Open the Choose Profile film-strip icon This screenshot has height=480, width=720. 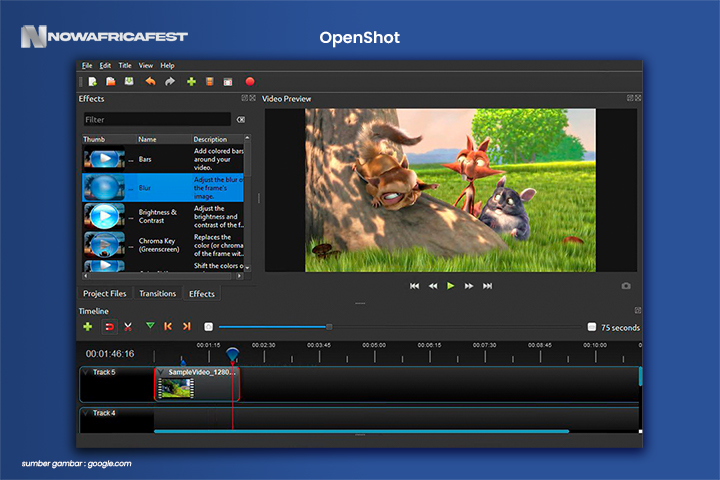point(209,82)
